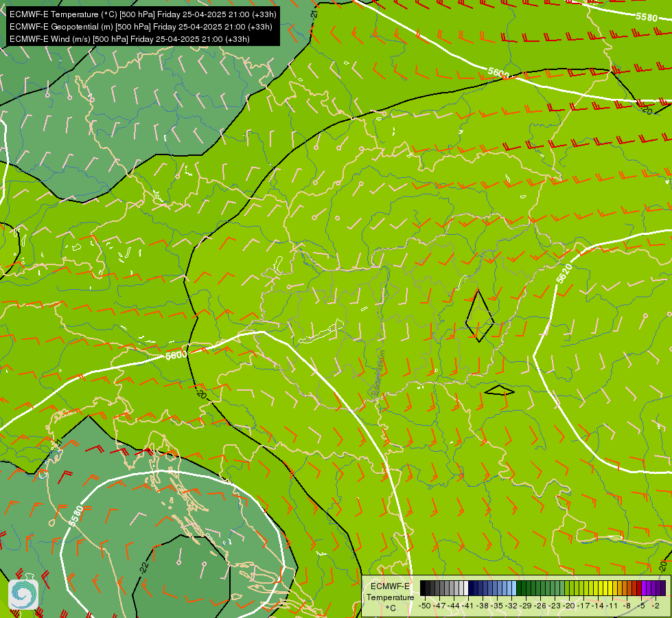The width and height of the screenshot is (672, 618).
Task: Click the -17 value on the temperature legend
Action: coord(583,606)
